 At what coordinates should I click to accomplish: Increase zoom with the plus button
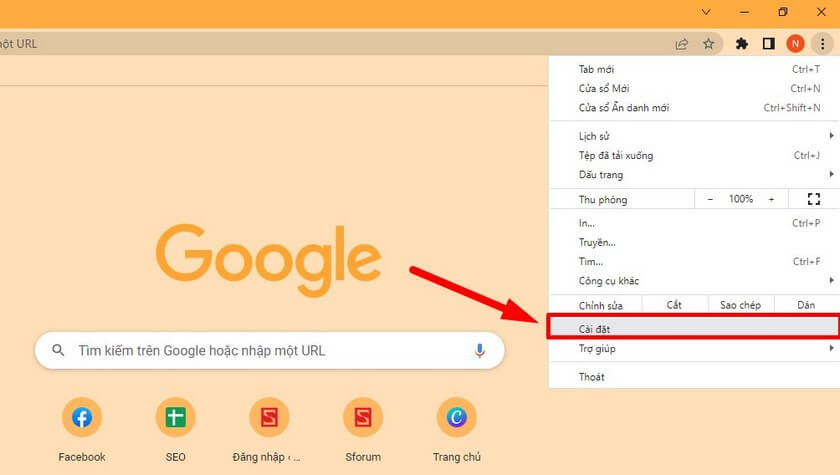pyautogui.click(x=771, y=199)
